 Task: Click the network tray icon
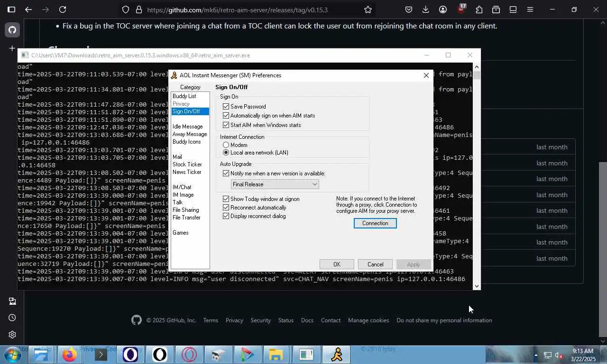point(547,355)
